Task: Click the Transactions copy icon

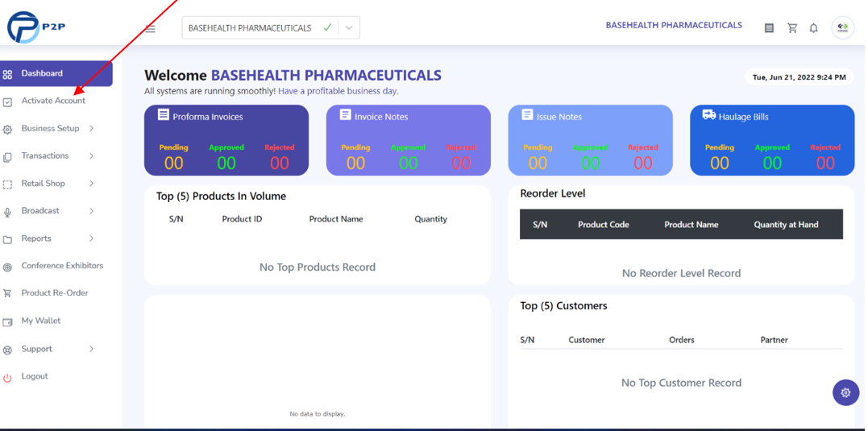Action: click(7, 157)
